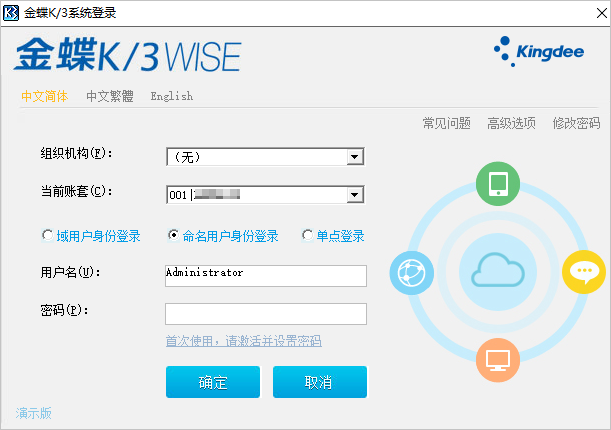
Task: Switch language to 中文繁體
Action: point(110,96)
